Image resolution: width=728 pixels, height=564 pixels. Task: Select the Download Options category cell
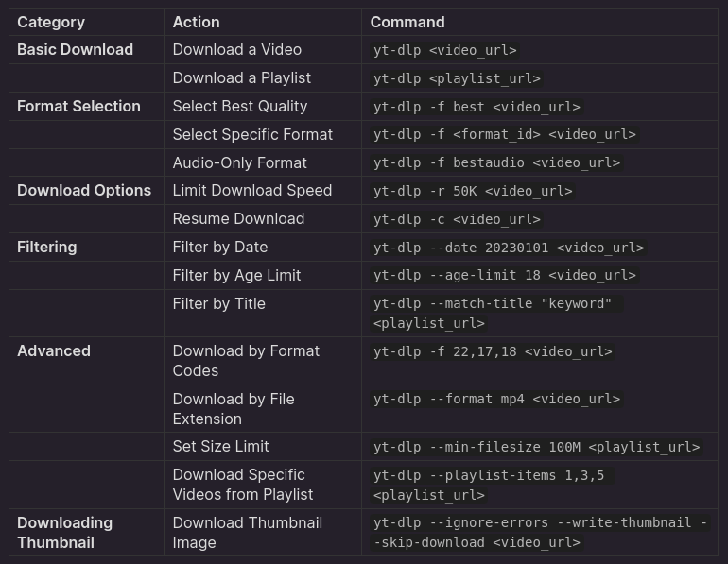click(x=84, y=190)
